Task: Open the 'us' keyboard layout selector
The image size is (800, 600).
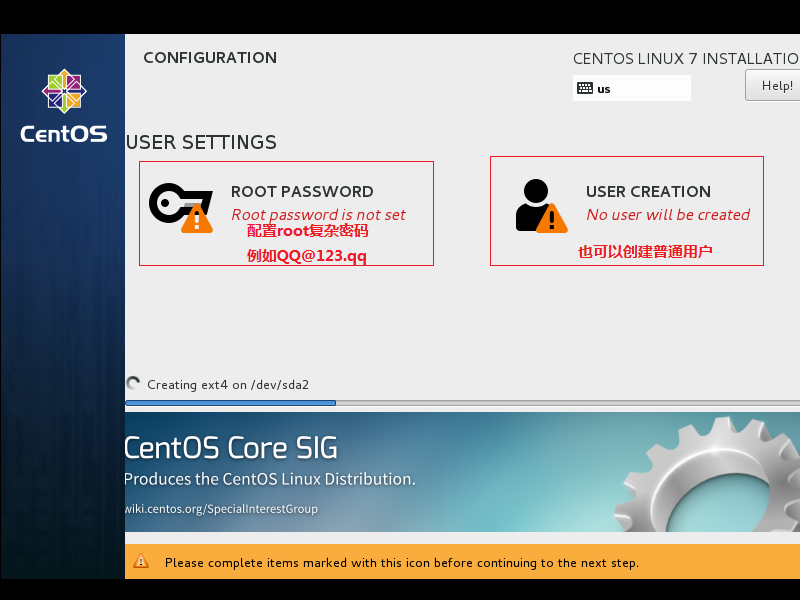Action: 632,88
